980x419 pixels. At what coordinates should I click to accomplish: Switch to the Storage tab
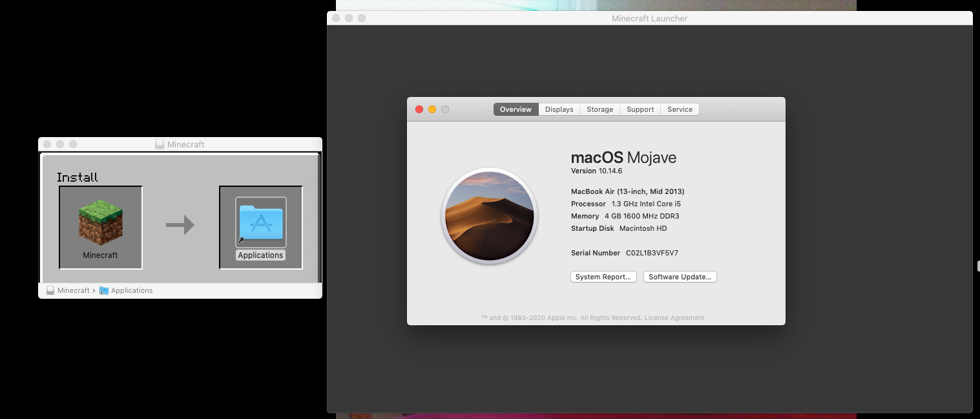(x=599, y=109)
